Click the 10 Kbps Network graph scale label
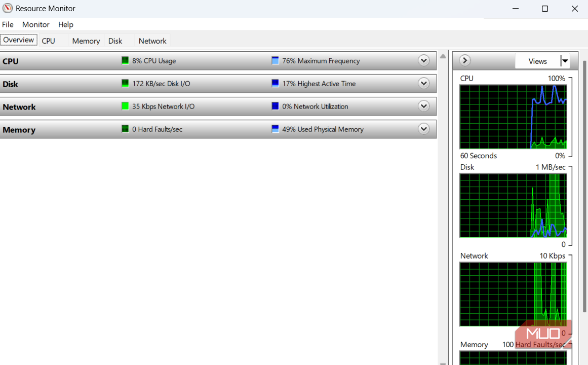The image size is (588, 365). (553, 255)
